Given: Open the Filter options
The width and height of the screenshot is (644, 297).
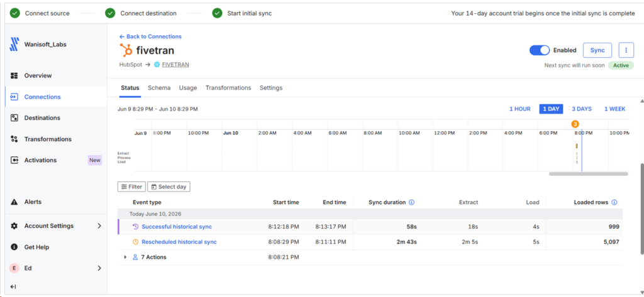Looking at the screenshot, I should click(131, 186).
